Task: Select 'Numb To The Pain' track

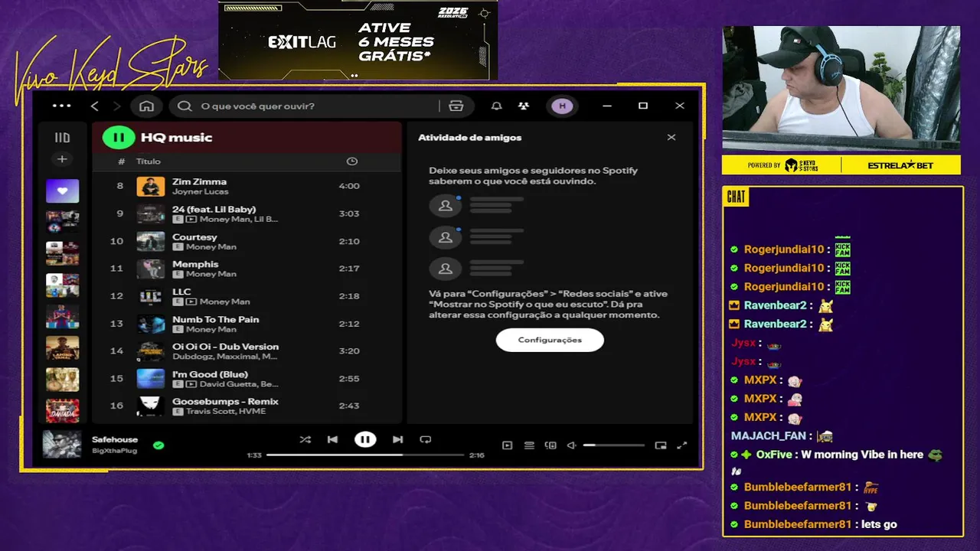Action: (x=215, y=319)
